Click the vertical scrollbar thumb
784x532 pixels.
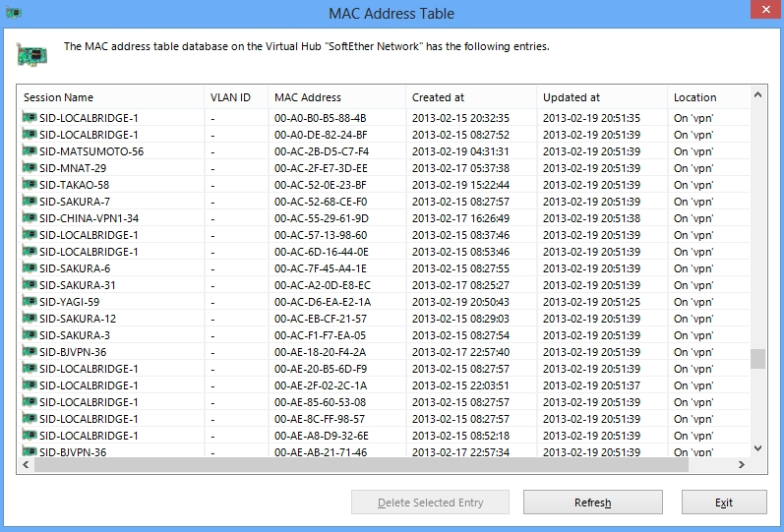(757, 359)
